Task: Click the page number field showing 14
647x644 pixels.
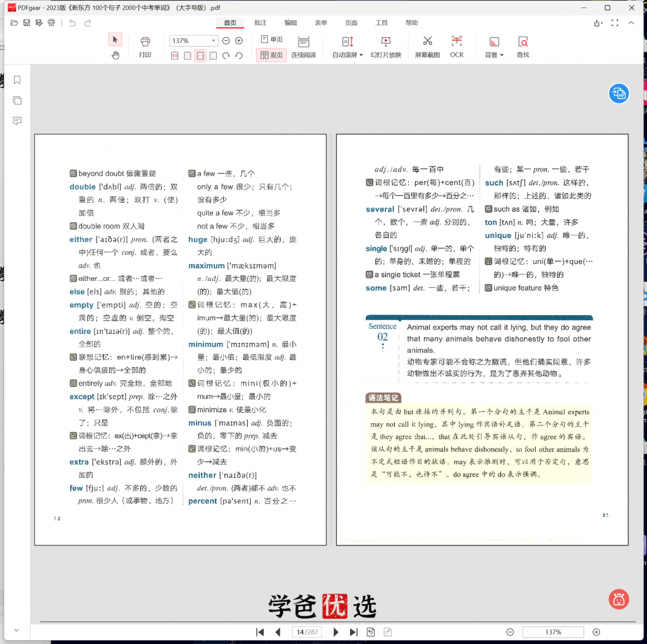Action: pyautogui.click(x=306, y=632)
